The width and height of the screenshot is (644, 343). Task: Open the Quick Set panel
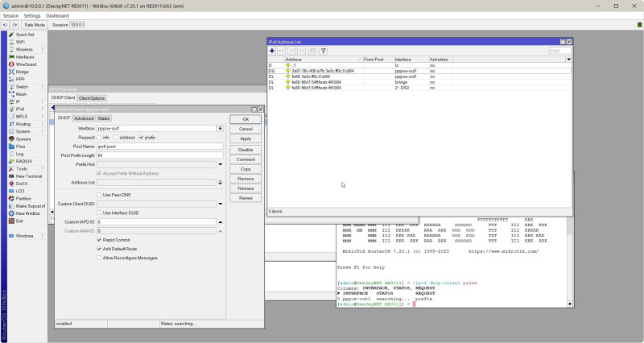click(25, 35)
